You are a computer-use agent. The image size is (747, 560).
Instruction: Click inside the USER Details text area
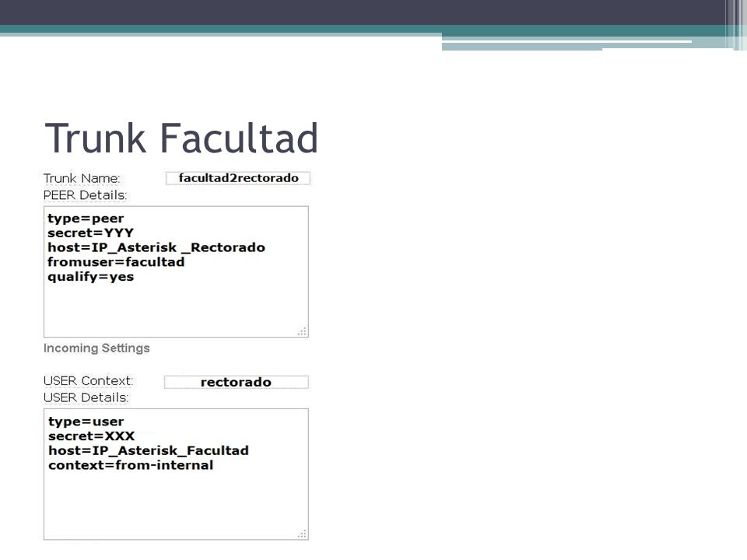(177, 474)
